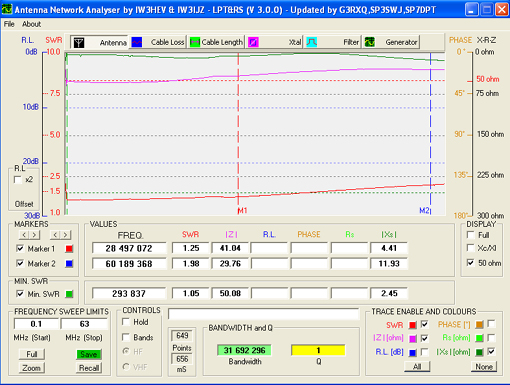Click the Bandwidth value 31 692 296

244,350
